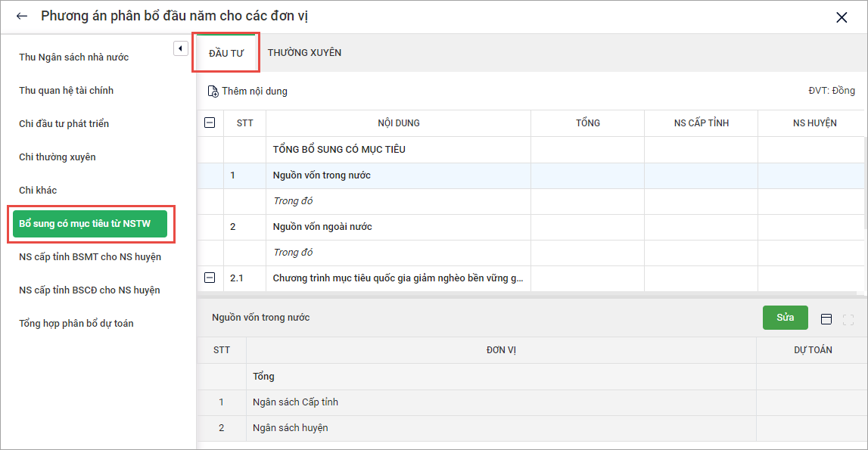Image resolution: width=868 pixels, height=450 pixels.
Task: Select the ĐẦU TƯ tab
Action: [x=226, y=53]
